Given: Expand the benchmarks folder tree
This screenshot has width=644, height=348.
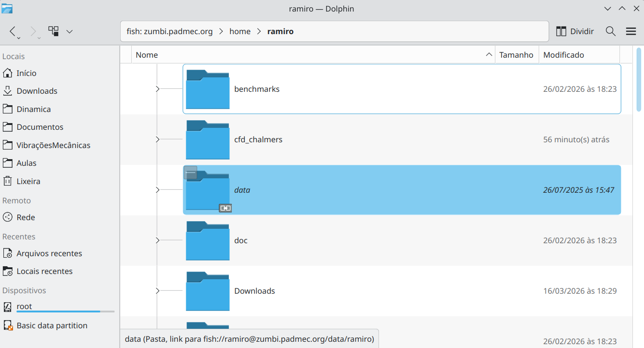Looking at the screenshot, I should (x=157, y=89).
